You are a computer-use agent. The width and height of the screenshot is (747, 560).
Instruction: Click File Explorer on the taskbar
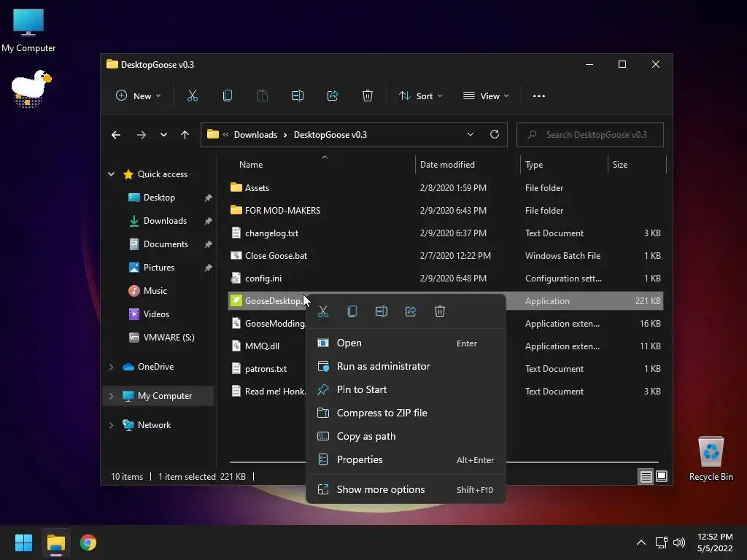point(55,542)
